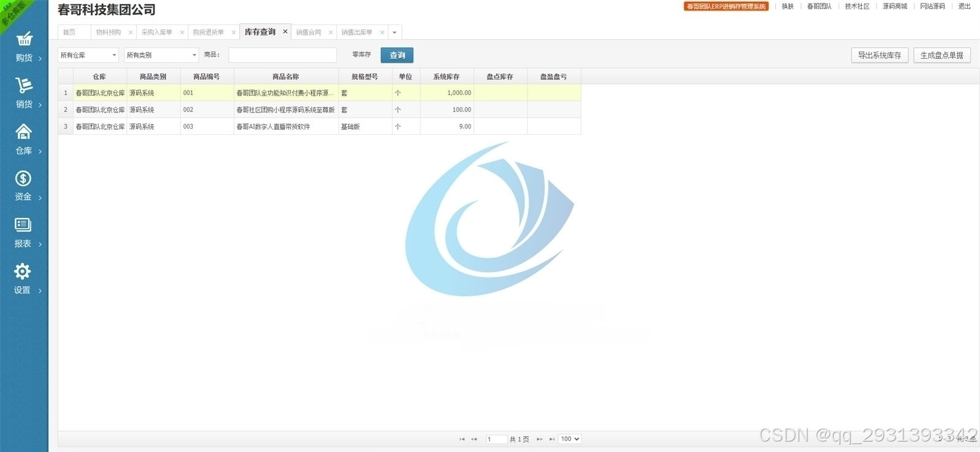Go to the last page arrow
This screenshot has width=980, height=452.
tap(552, 439)
